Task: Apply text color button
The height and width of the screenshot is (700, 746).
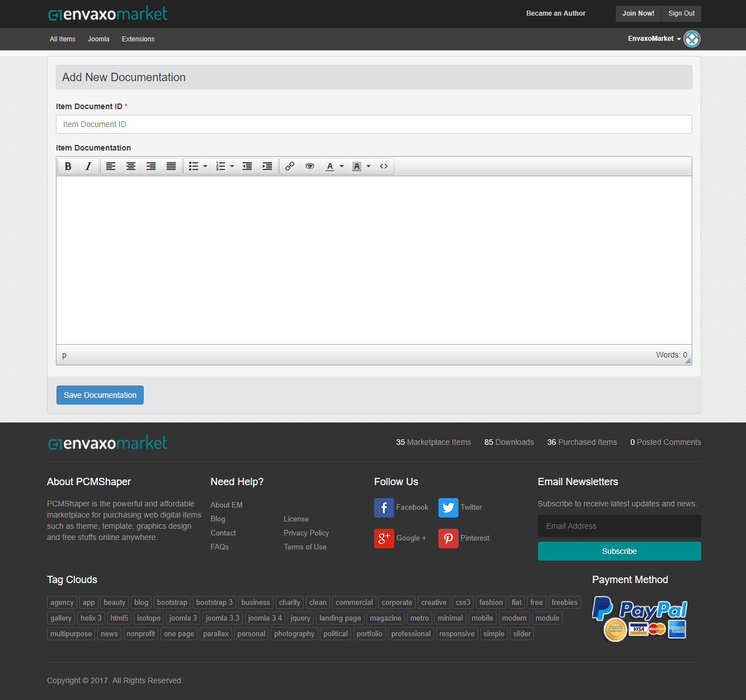Action: 330,166
